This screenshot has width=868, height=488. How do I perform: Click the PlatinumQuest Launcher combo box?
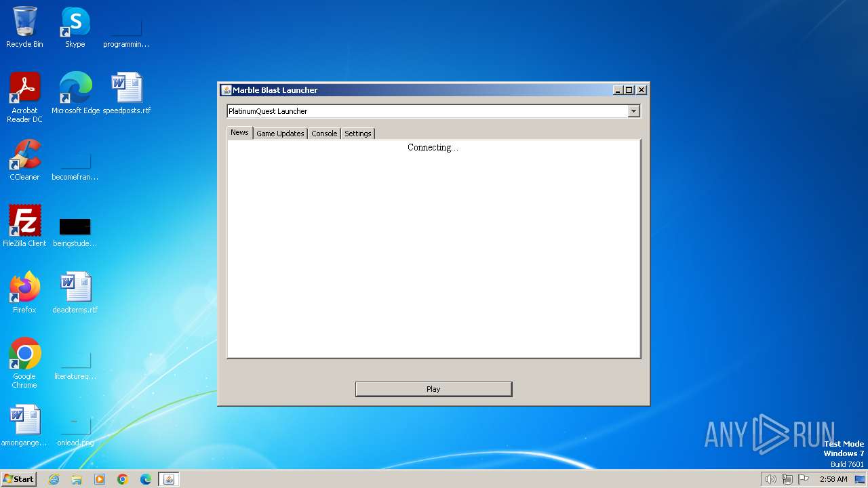click(x=433, y=111)
